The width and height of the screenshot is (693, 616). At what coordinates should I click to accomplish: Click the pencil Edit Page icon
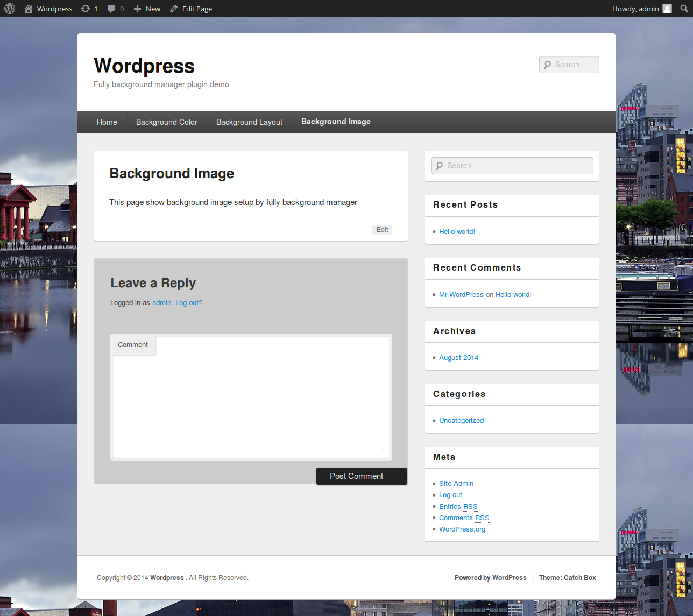pyautogui.click(x=174, y=9)
